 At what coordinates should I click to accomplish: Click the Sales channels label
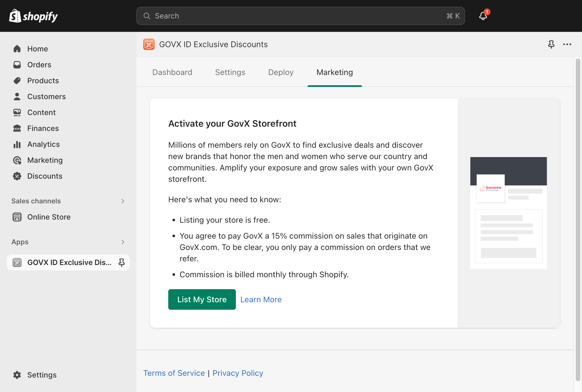click(36, 201)
